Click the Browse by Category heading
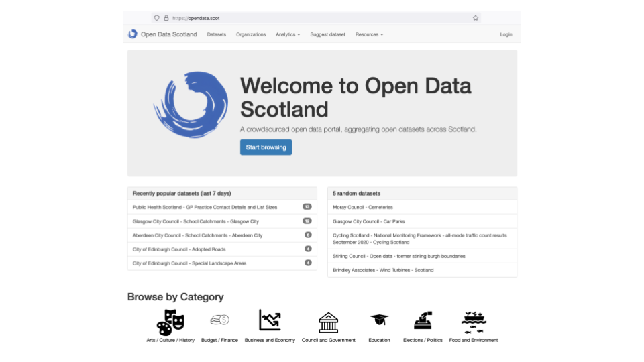This screenshot has width=644, height=362. (175, 297)
